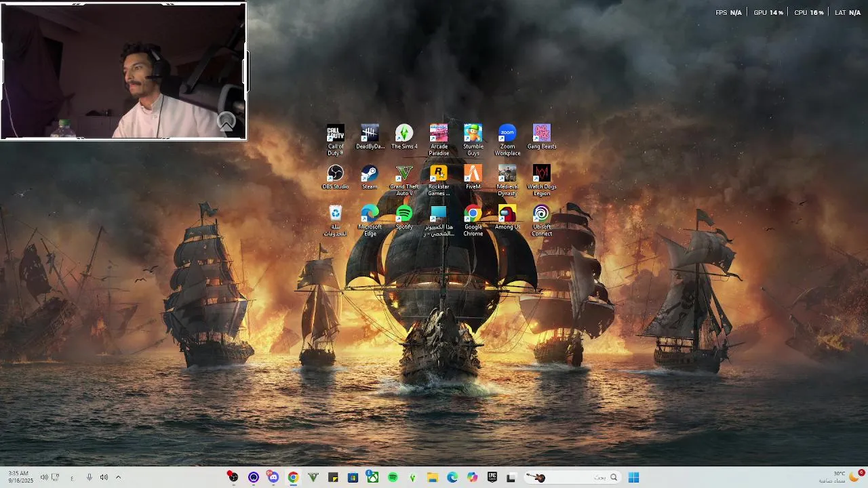Select the Stumble Guys desktop shortcut
The height and width of the screenshot is (488, 868).
pos(473,140)
